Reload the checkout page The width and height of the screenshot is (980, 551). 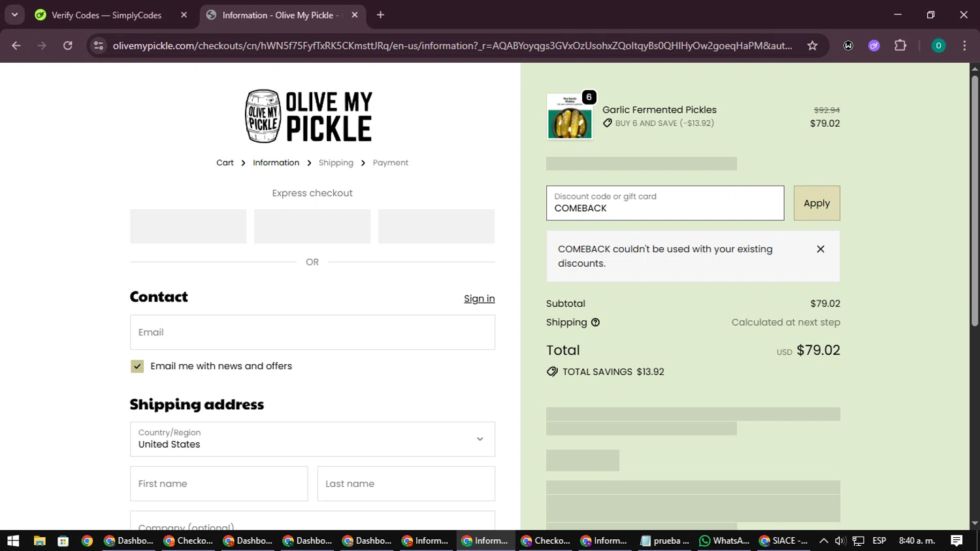click(68, 46)
